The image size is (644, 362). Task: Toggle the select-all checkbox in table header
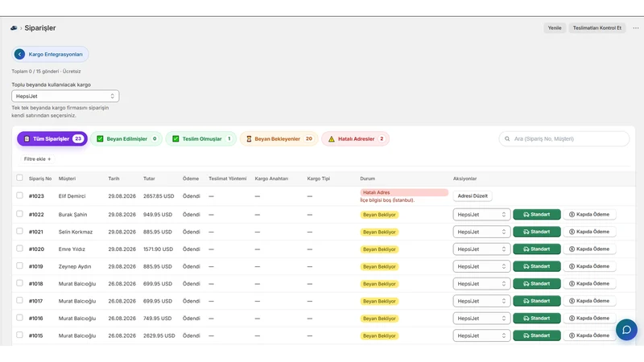pyautogui.click(x=19, y=178)
